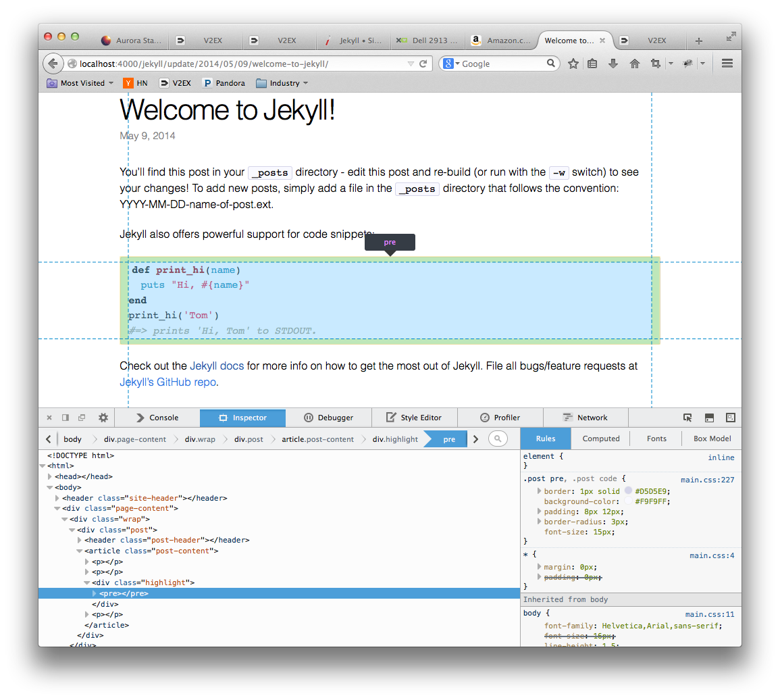Open the Network tab
Viewport: 780px width, 700px height.
click(x=586, y=418)
